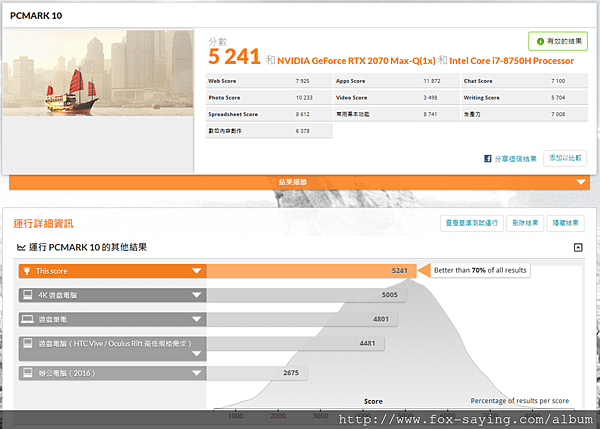600x429 pixels.
Task: Open the Intel Core i7-8750H Processor link
Action: (512, 60)
